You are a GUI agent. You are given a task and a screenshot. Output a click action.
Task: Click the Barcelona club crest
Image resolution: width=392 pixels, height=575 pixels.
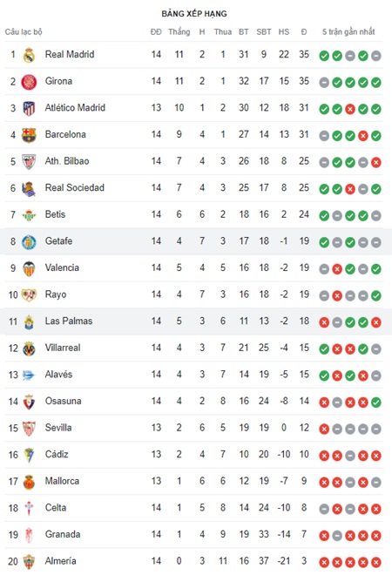coord(29,135)
